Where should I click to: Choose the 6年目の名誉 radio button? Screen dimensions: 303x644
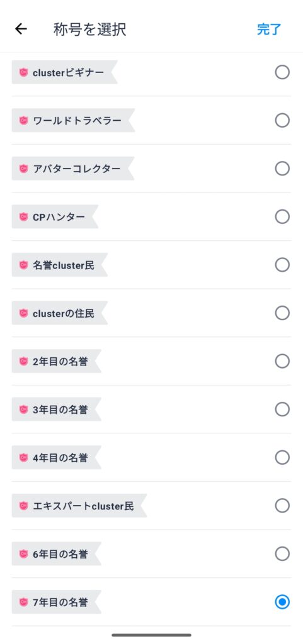[x=282, y=553]
